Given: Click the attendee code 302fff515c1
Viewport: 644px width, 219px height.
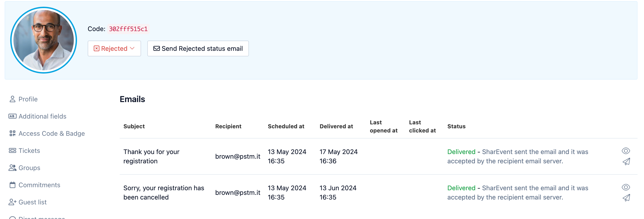Looking at the screenshot, I should point(128,29).
